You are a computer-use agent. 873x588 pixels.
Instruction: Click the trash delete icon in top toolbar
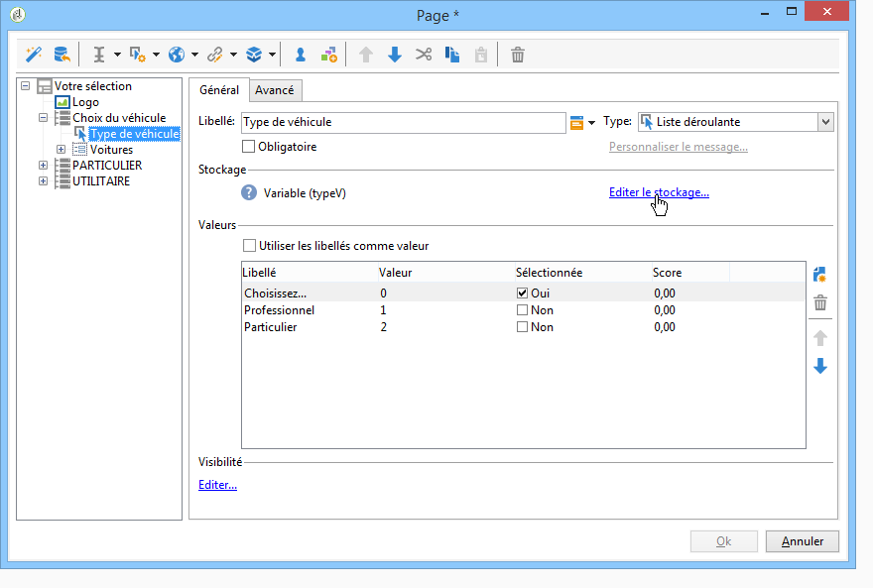[x=517, y=55]
